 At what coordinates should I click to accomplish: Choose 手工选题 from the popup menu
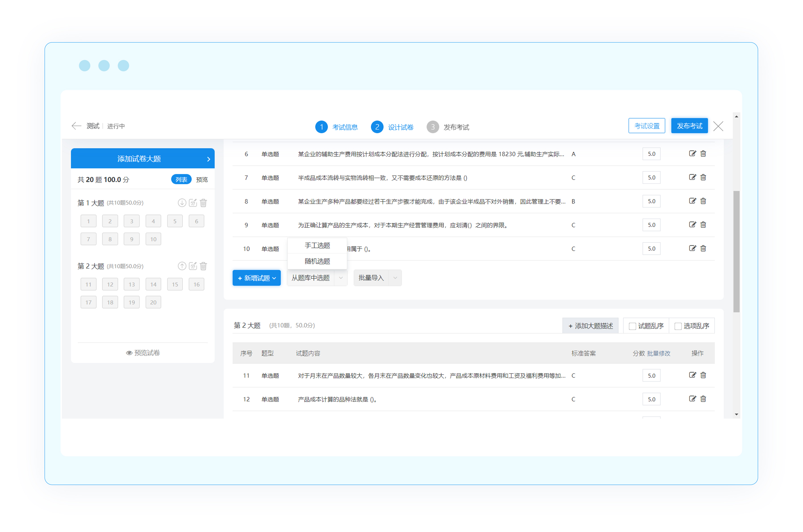point(317,245)
